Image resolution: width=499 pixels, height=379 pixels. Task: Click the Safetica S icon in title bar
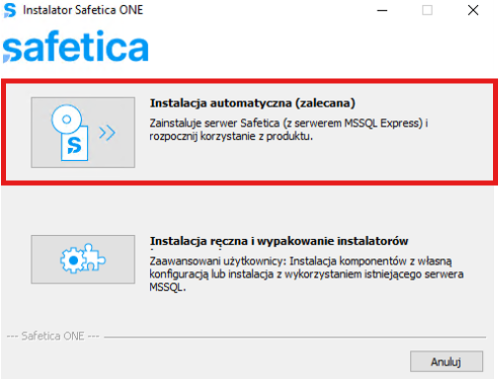click(x=9, y=10)
